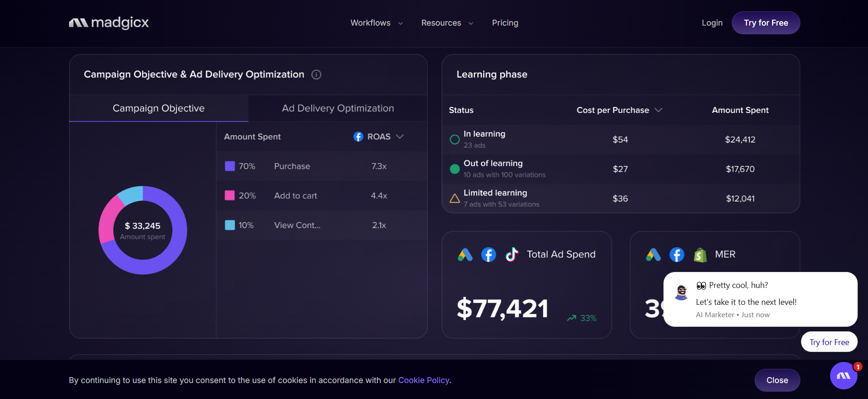
Task: Click the 7.3x ROAS value
Action: point(379,166)
